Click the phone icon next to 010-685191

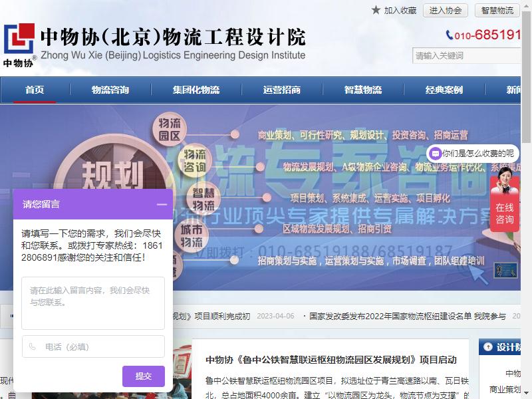450,35
